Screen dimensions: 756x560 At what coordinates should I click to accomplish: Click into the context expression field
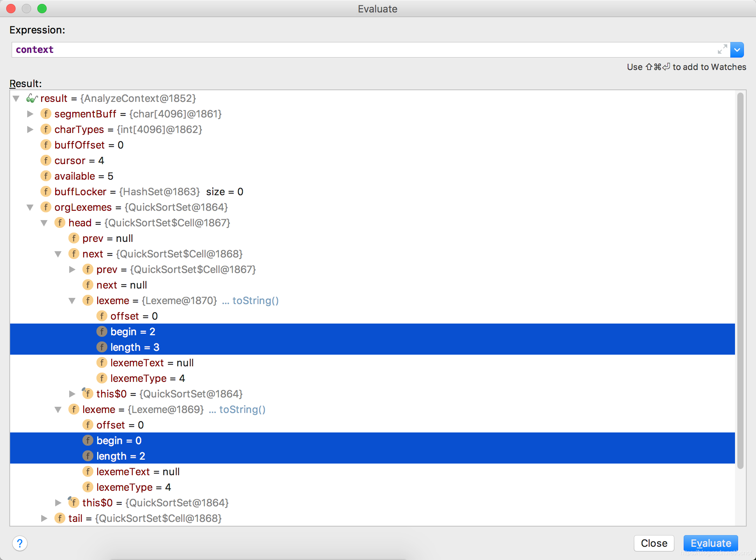[350, 50]
